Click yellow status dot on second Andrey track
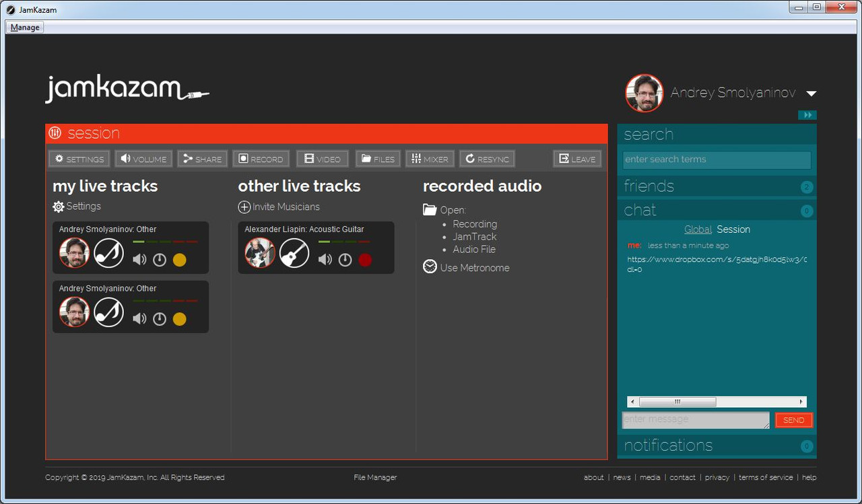The width and height of the screenshot is (862, 504). click(x=179, y=319)
